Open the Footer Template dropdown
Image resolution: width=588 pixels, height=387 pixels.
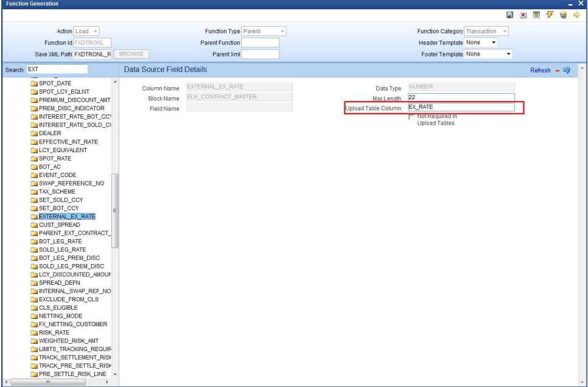[x=488, y=54]
